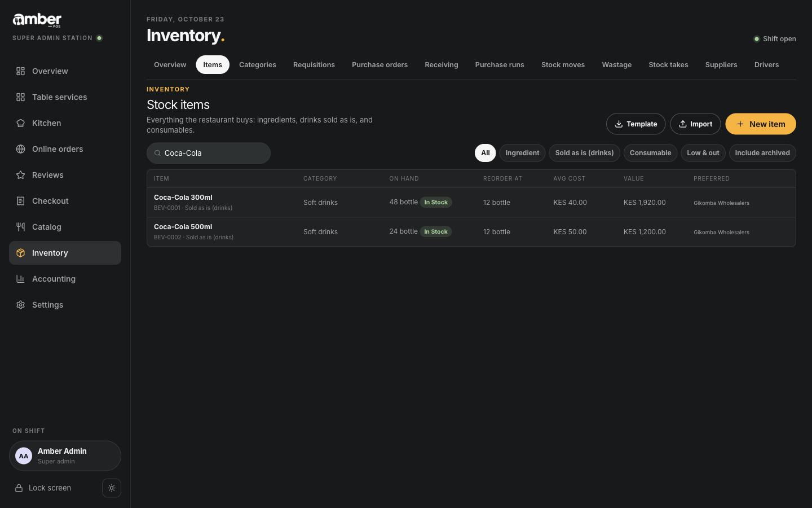Select the All filter chip
The height and width of the screenshot is (508, 812).
click(x=485, y=153)
